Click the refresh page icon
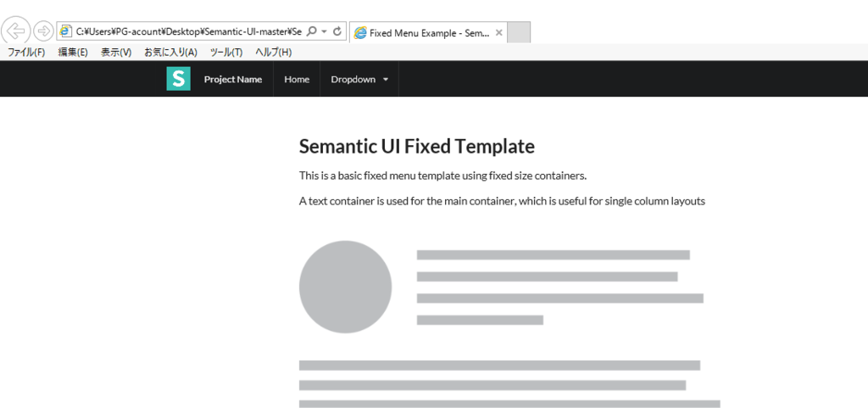Viewport: 868px width, 408px height. (x=337, y=31)
